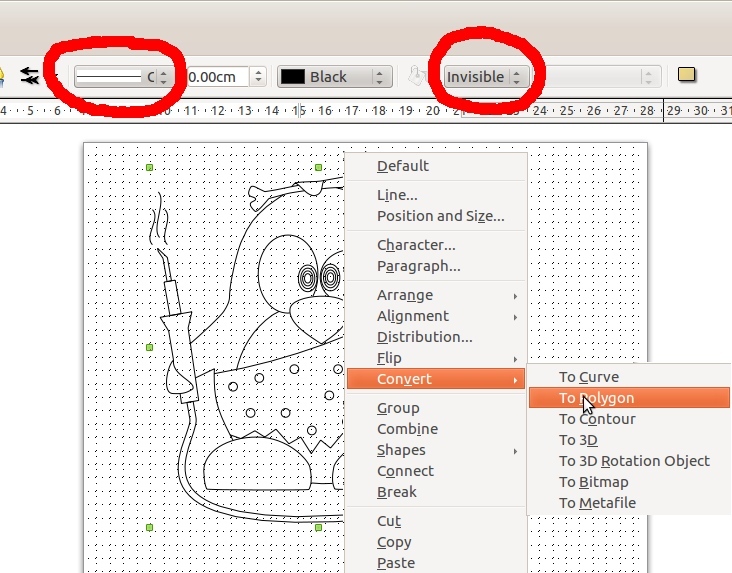Open Position and Size dialog entry
The width and height of the screenshot is (732, 573).
pos(440,216)
